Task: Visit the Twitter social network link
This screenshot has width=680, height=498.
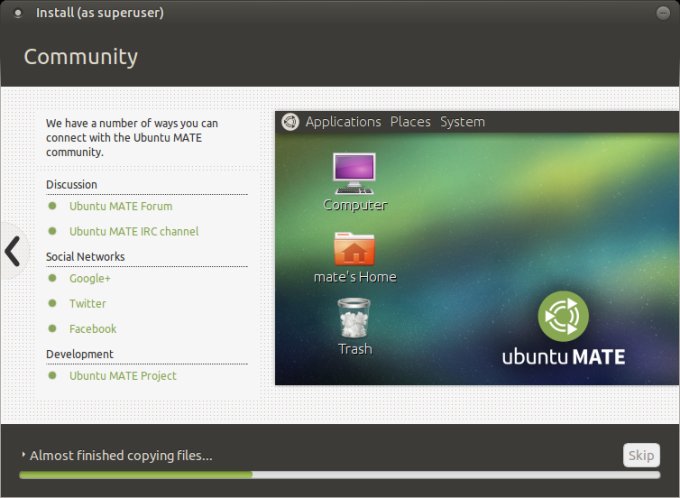Action: [88, 303]
